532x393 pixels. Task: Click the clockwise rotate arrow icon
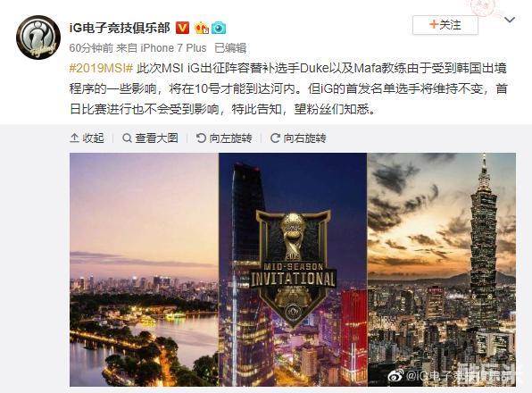275,138
